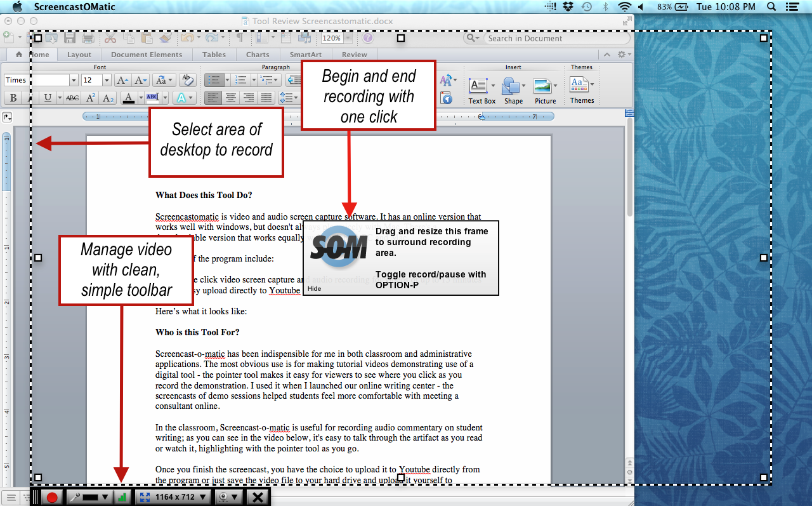Open the ribbon gear settings menu

(624, 55)
